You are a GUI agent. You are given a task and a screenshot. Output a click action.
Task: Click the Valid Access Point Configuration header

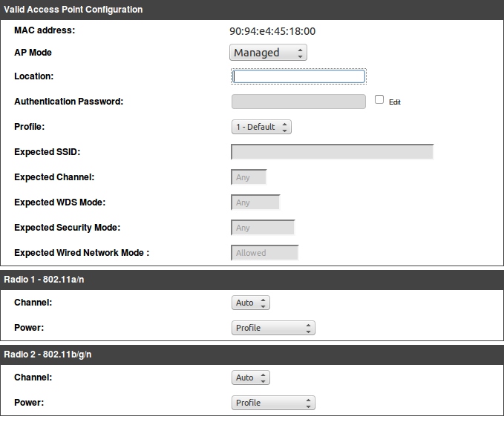point(73,10)
